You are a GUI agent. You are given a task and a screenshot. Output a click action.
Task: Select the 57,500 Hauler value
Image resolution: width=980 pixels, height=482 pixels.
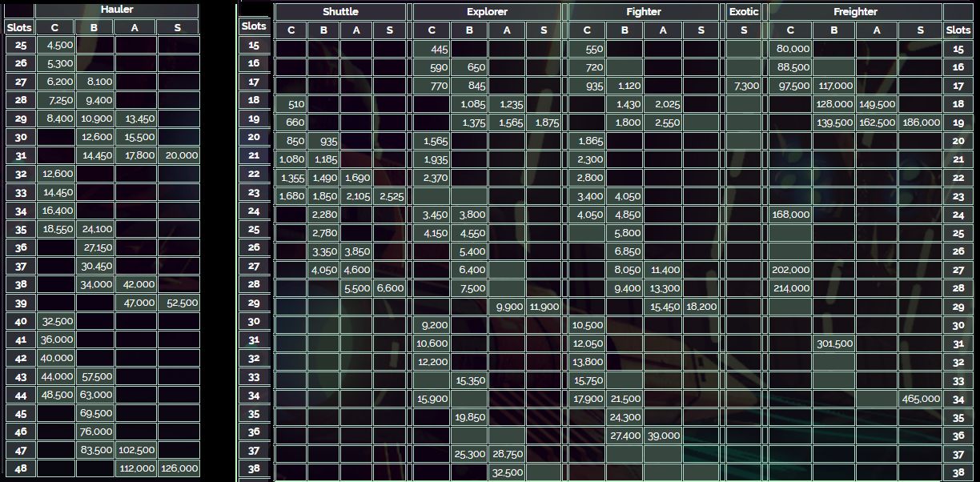[x=95, y=376]
